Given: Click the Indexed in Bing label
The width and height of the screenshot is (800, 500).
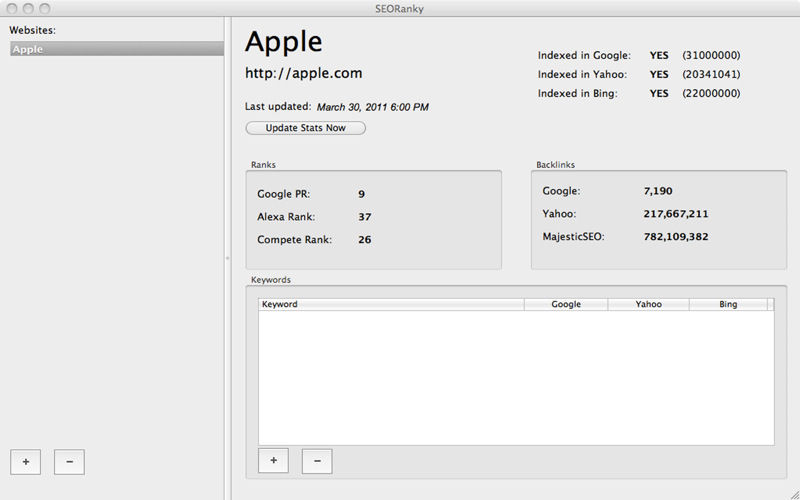Looking at the screenshot, I should [578, 93].
